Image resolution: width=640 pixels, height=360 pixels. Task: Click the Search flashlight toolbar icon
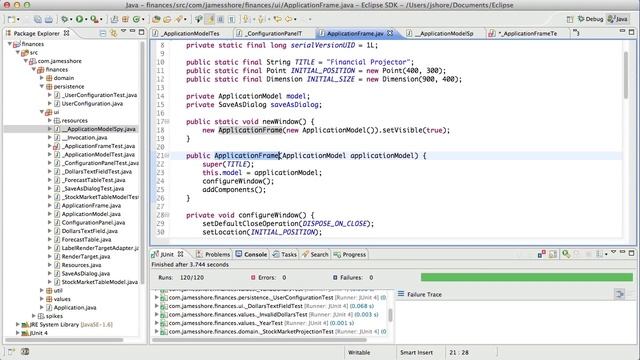pos(178,19)
